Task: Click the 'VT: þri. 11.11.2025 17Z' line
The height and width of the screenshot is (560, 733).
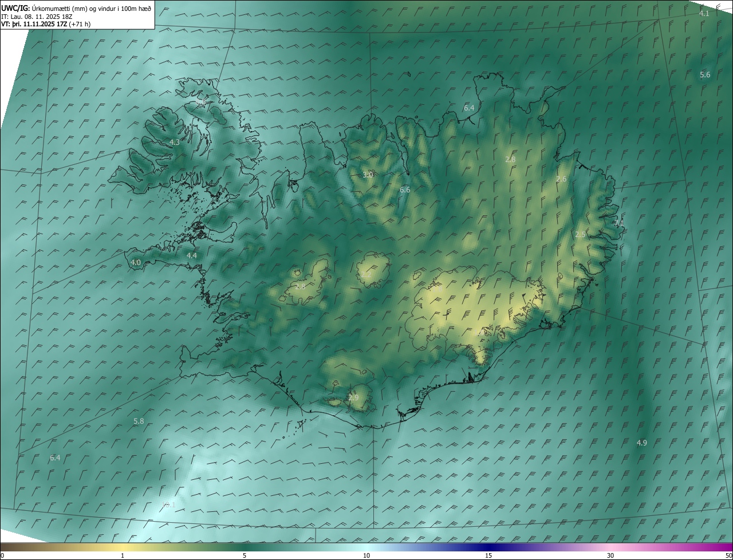Action: (46, 24)
